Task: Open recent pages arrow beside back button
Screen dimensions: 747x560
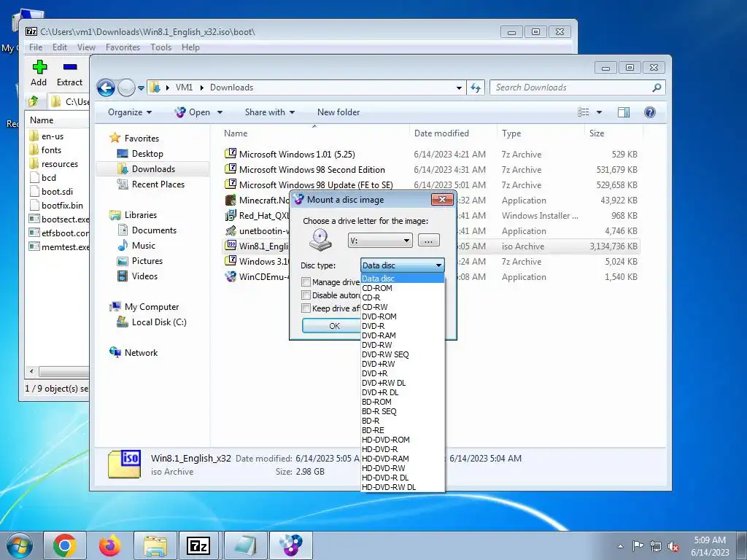Action: 141,88
